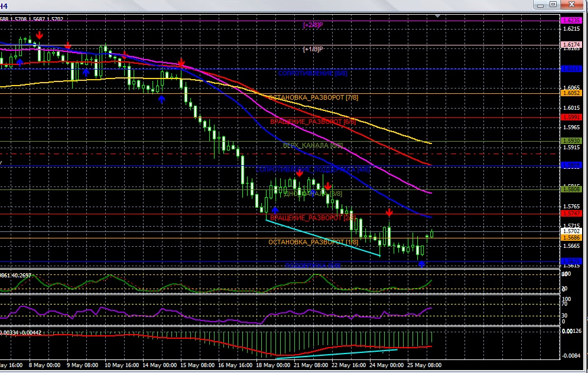Click the red arrow at the 15 May moving-average crossover
This screenshot has height=373, width=588.
[x=181, y=63]
